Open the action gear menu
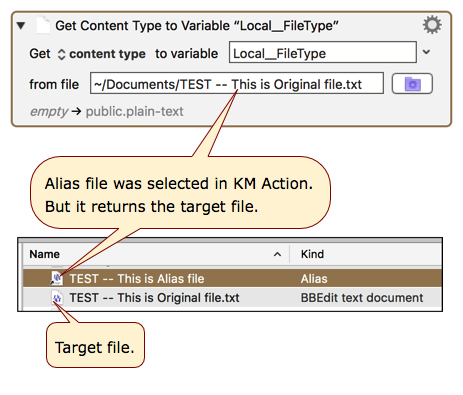Screen dimensions: 463x395 tap(432, 25)
